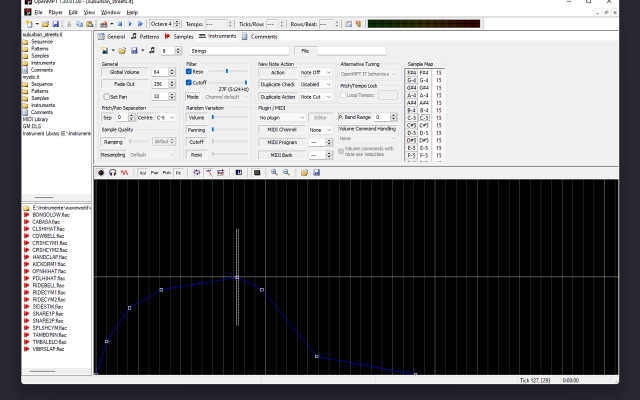The image size is (640, 400).
Task: Toggle the Envelope loop icon
Action: point(197,173)
